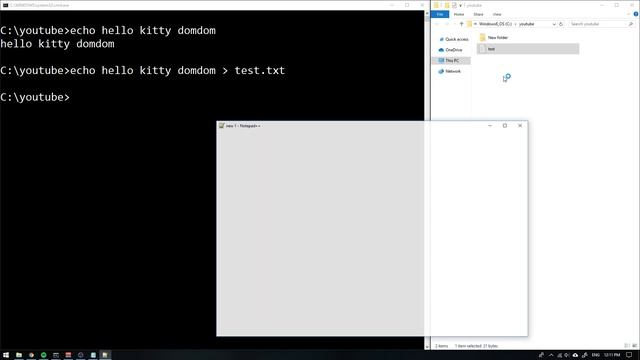Launch Chrome from the taskbar
Screen dimensions: 640x360
(31, 355)
